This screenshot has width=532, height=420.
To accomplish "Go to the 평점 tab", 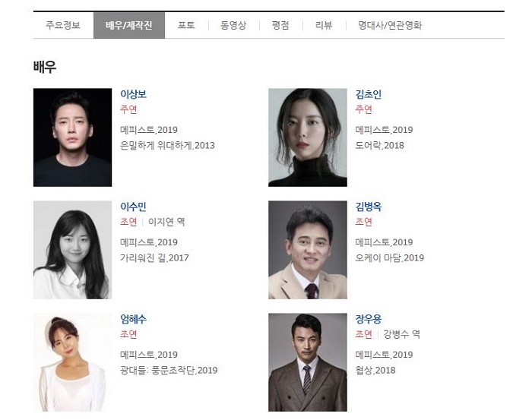I will (x=280, y=25).
